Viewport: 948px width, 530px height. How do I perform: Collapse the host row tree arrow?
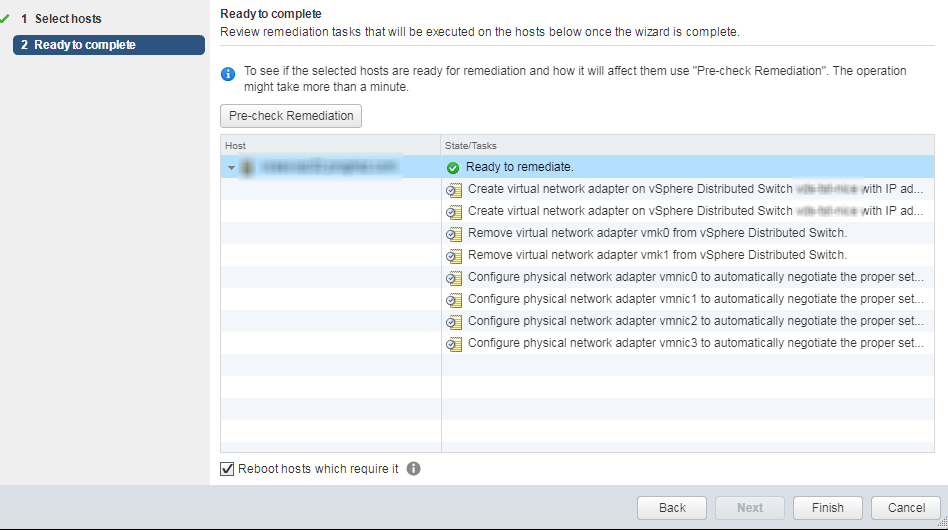point(232,167)
